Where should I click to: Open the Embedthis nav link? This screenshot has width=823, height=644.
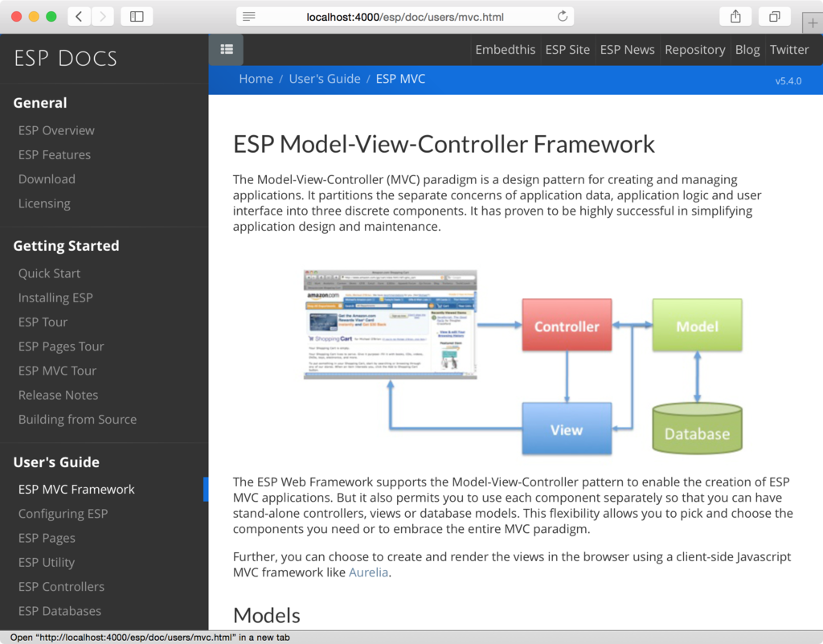505,50
